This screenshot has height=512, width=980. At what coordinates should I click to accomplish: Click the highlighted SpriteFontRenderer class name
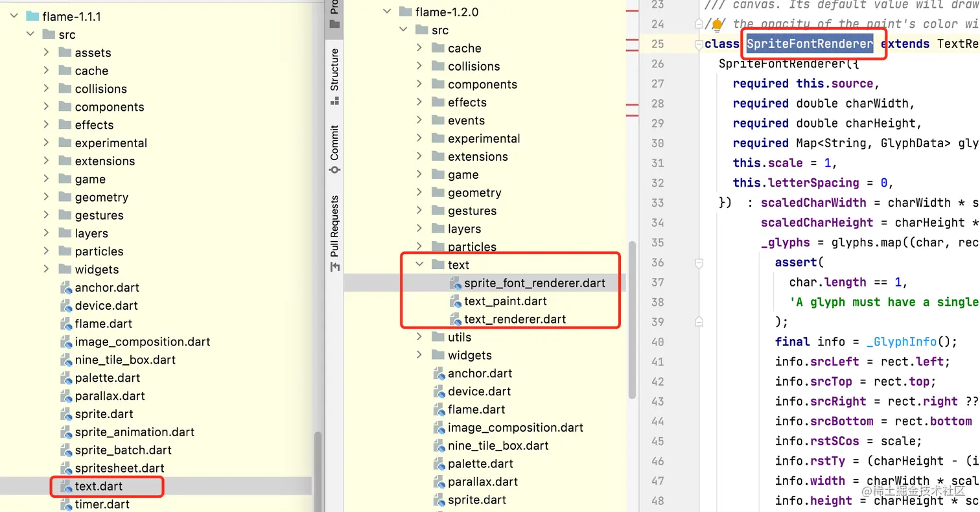coord(810,44)
